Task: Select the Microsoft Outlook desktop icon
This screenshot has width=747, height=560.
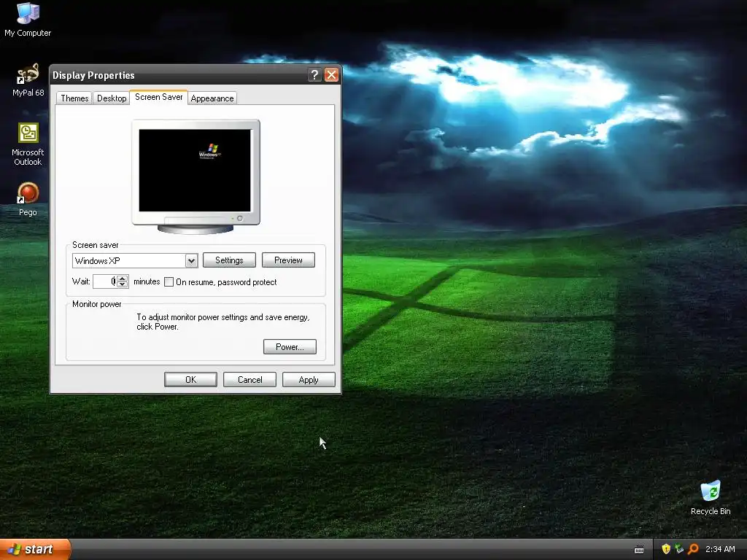Action: tap(28, 144)
